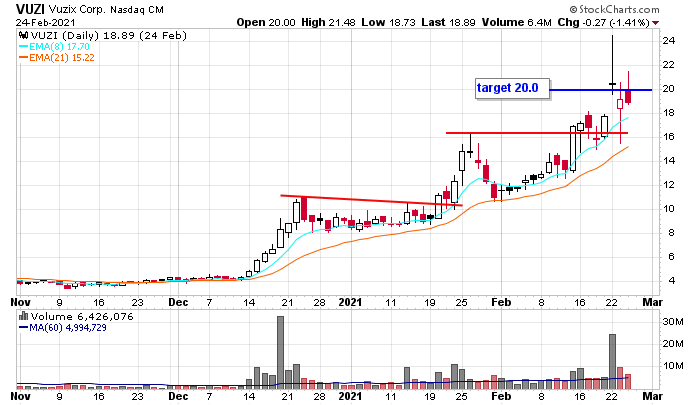Viewport: 700px width, 405px height.
Task: Click the blue target line at 20
Action: point(600,90)
